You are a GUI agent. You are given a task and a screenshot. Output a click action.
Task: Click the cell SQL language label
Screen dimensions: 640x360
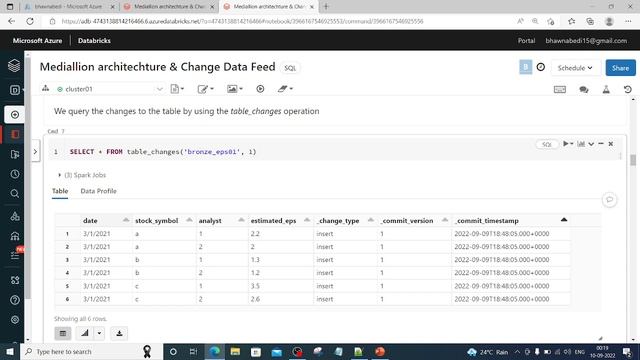pos(547,144)
